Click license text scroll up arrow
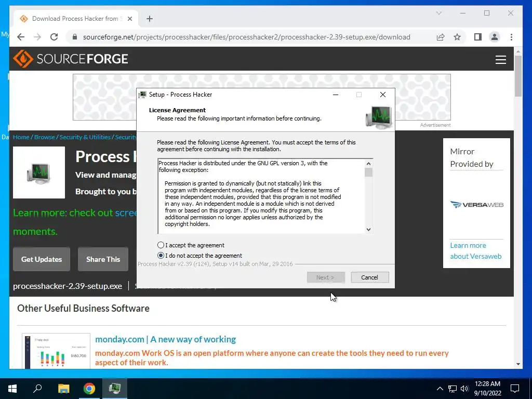 click(x=368, y=164)
